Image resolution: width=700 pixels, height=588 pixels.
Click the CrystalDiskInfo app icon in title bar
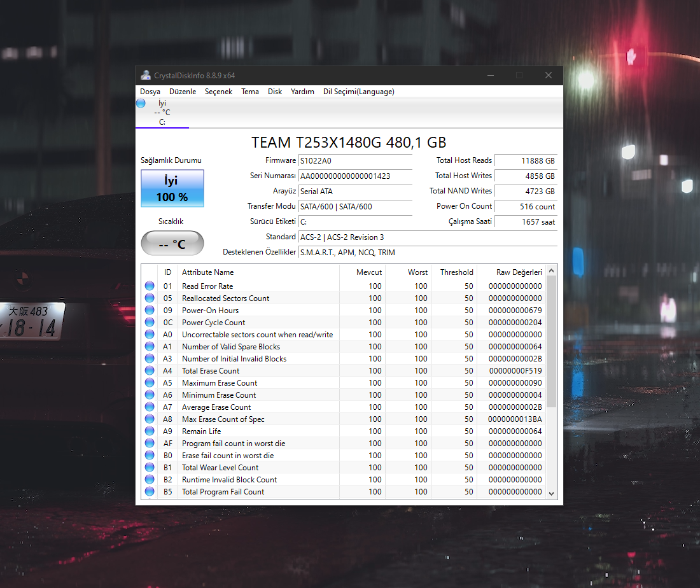pyautogui.click(x=145, y=76)
